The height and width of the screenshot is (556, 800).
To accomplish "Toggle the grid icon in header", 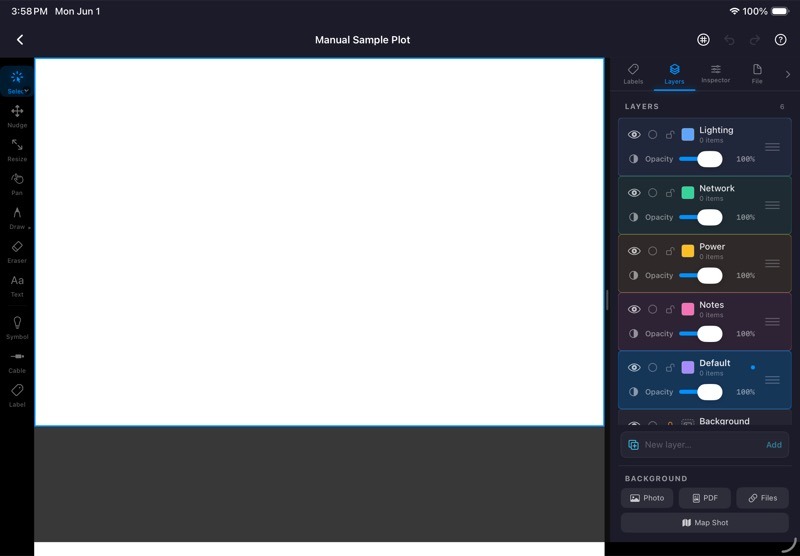I will click(703, 40).
